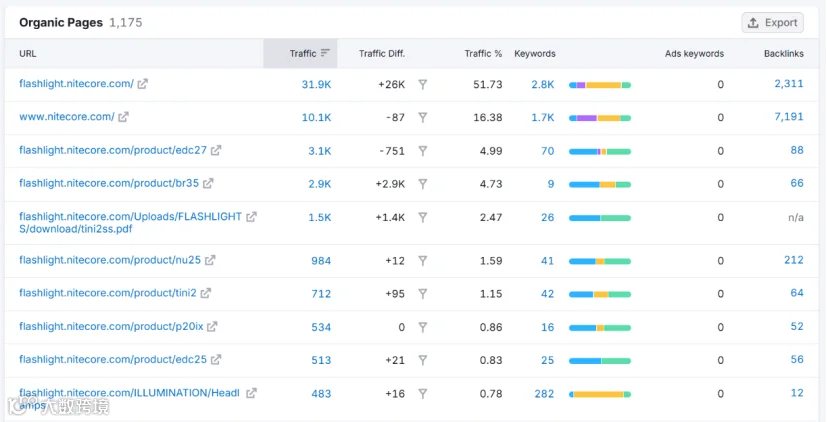Click filter funnel icon in the p20ix row
This screenshot has width=827, height=422.
[422, 327]
